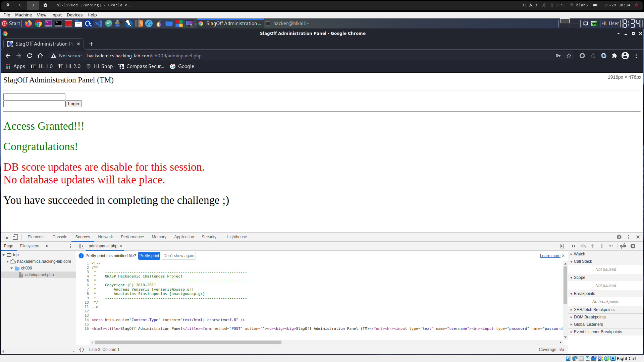This screenshot has width=644, height=362.
Task: Open DevTools settings gear
Action: coord(619,237)
